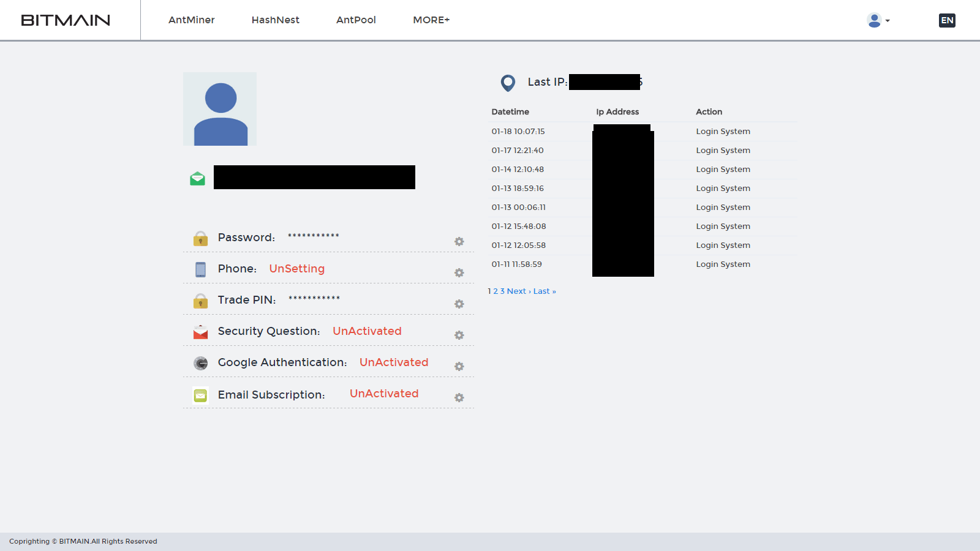Switch language via EN button
Screen dimensions: 980x551
tap(947, 20)
